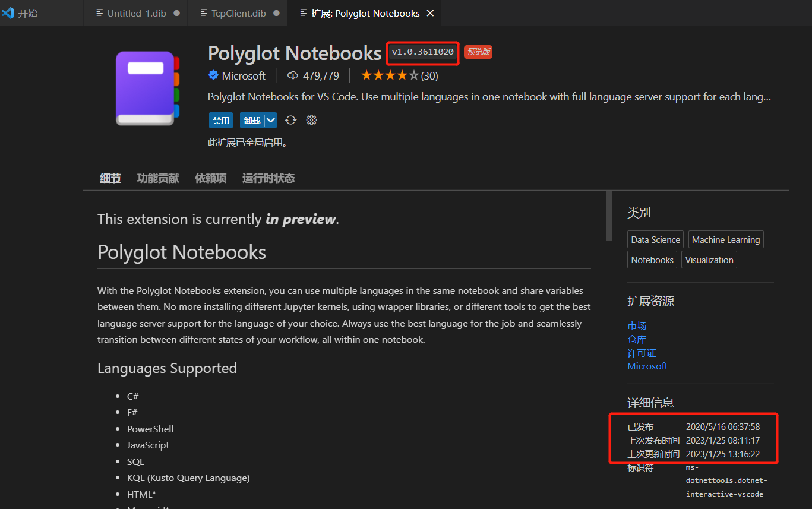Click the download count icon showing 479,779

(x=292, y=75)
